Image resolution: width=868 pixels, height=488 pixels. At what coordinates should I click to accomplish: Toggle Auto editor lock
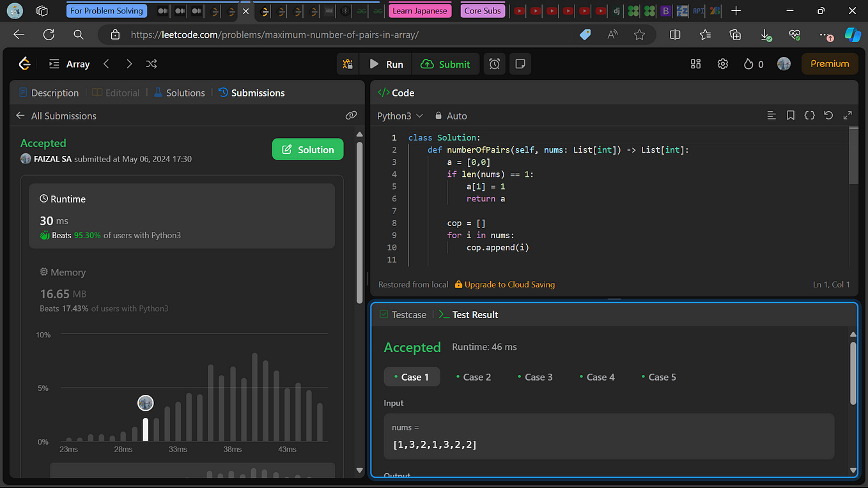pos(451,116)
